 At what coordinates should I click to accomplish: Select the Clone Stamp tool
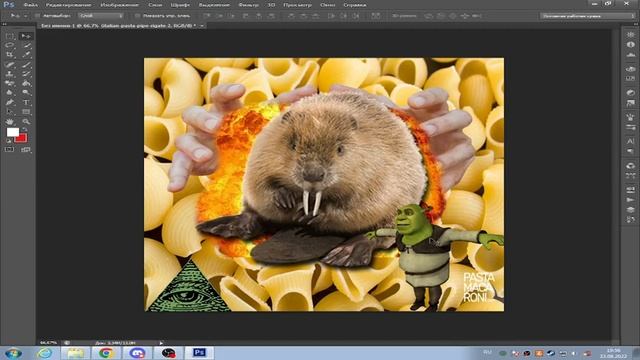(x=9, y=74)
